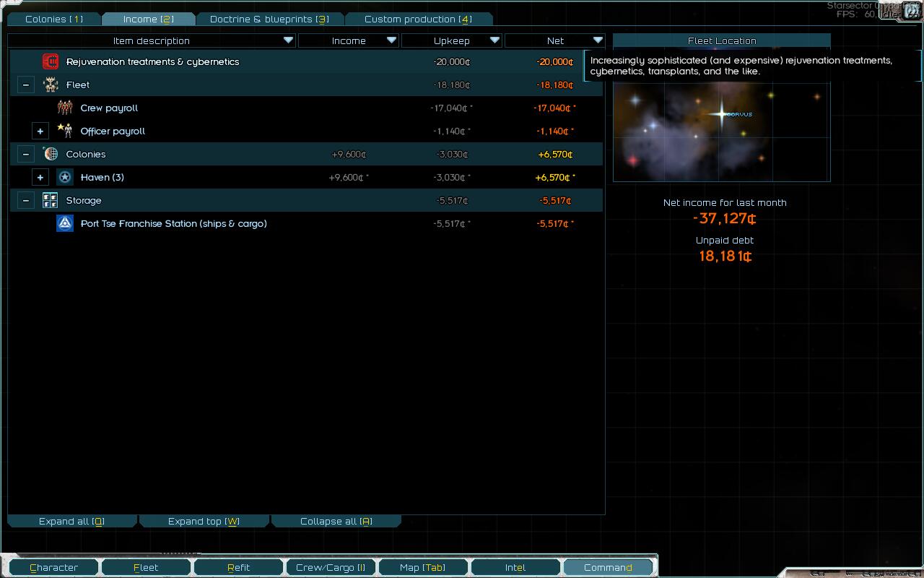Open the Map screen
Viewport: 924px width, 578px height.
click(423, 567)
